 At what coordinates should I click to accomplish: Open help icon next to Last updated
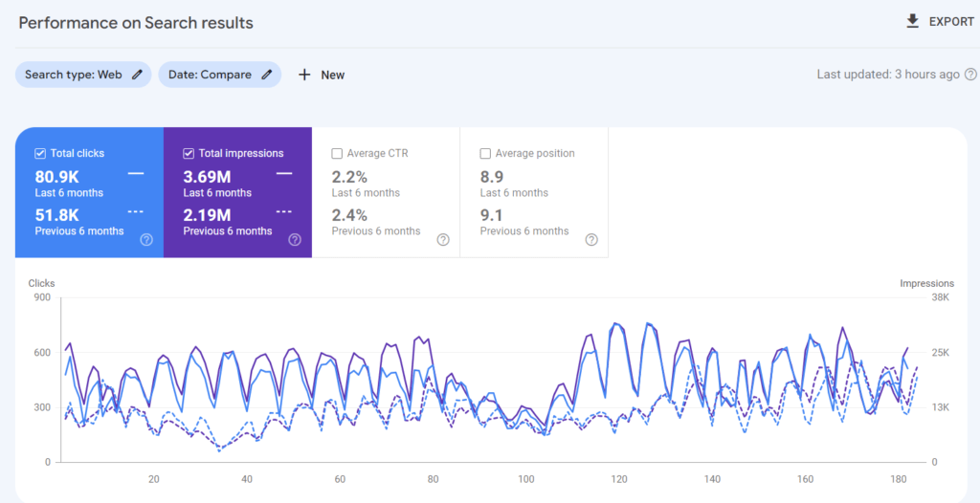click(x=970, y=75)
